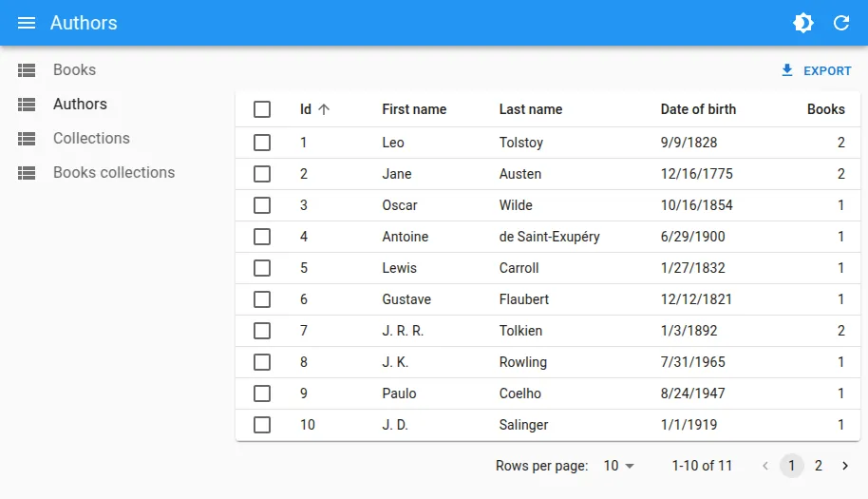Jump to page 2 in the pagination
Viewport: 868px width, 499px height.
819,466
